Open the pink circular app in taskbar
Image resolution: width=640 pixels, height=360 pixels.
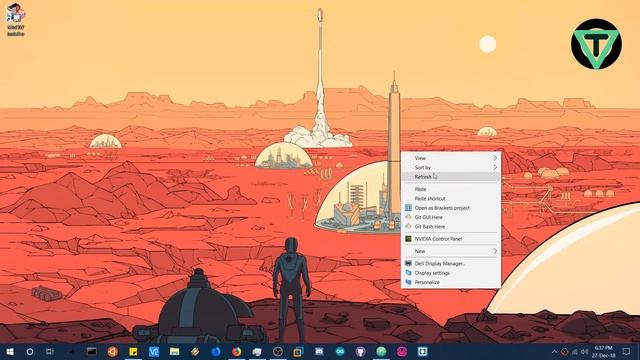click(402, 351)
